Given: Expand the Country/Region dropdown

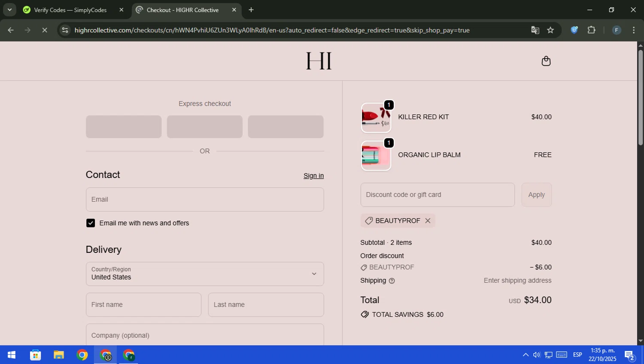Looking at the screenshot, I should (205, 274).
